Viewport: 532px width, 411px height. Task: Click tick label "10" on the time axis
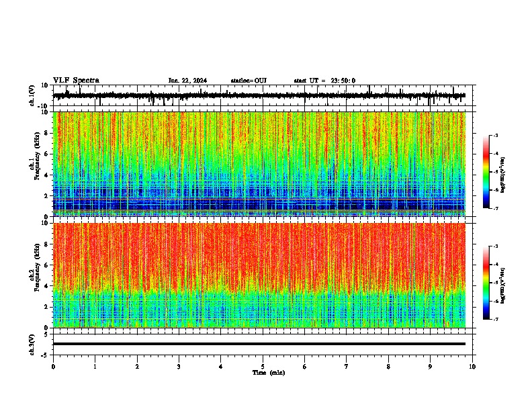[x=472, y=367]
